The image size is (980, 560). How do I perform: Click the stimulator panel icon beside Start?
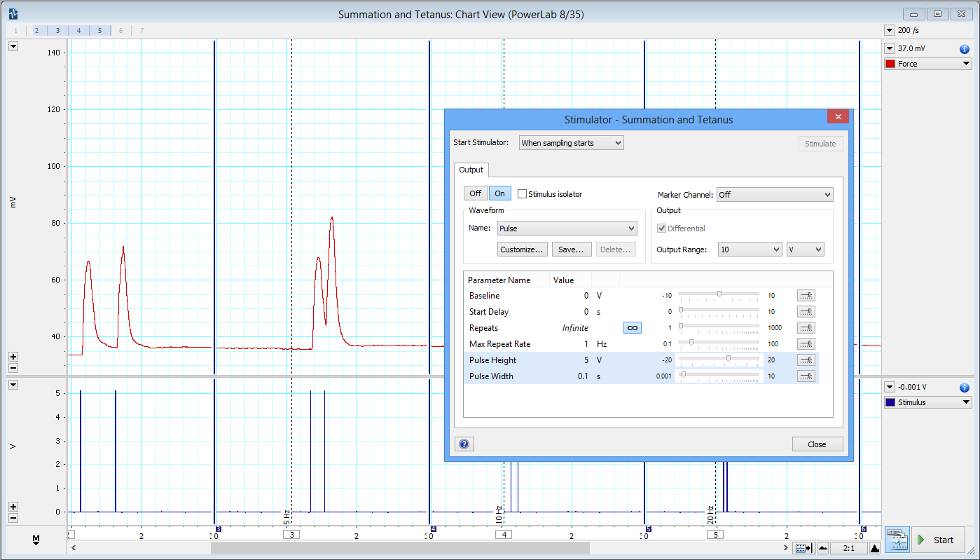tap(897, 539)
